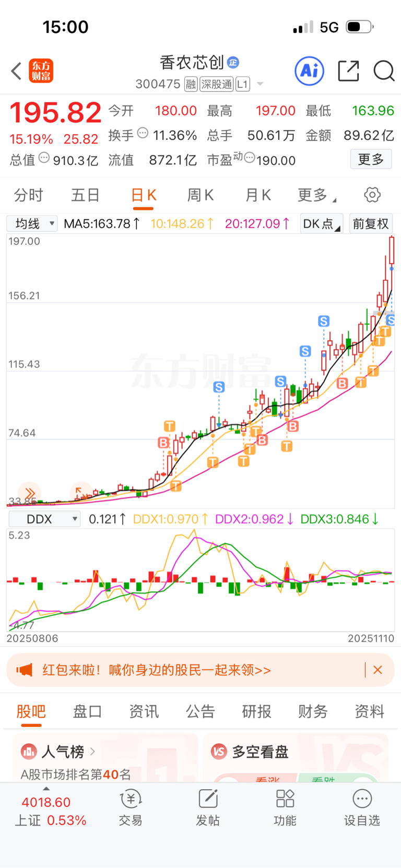Tap the MA5:163.78 value
Screen dimensions: 401x868
(102, 224)
